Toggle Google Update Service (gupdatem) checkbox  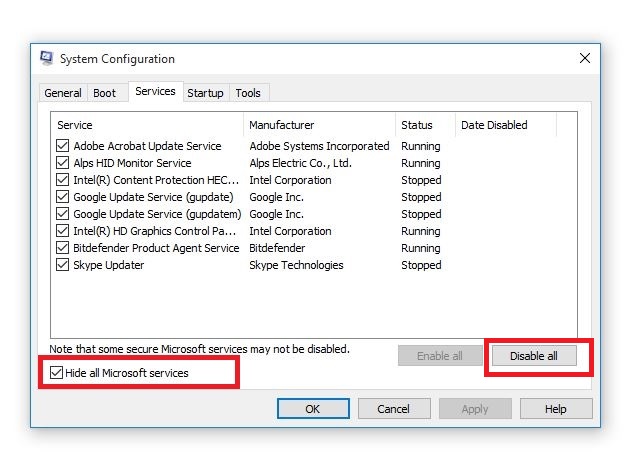point(62,214)
